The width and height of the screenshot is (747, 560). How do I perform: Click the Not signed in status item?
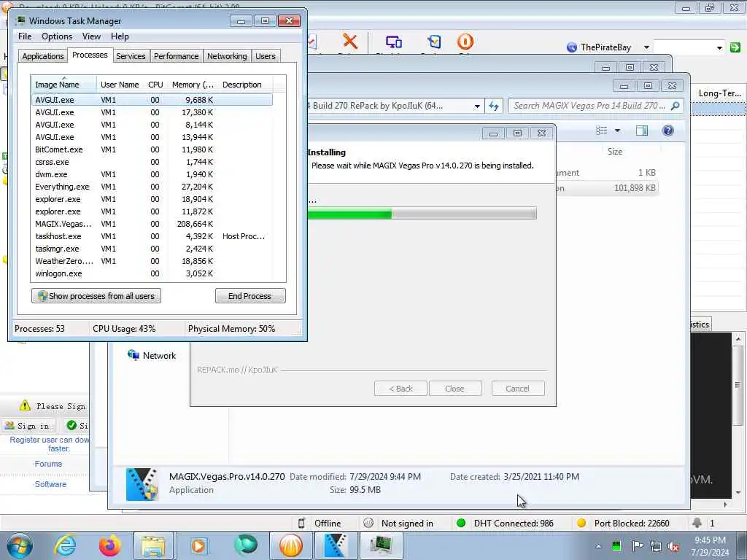point(398,524)
